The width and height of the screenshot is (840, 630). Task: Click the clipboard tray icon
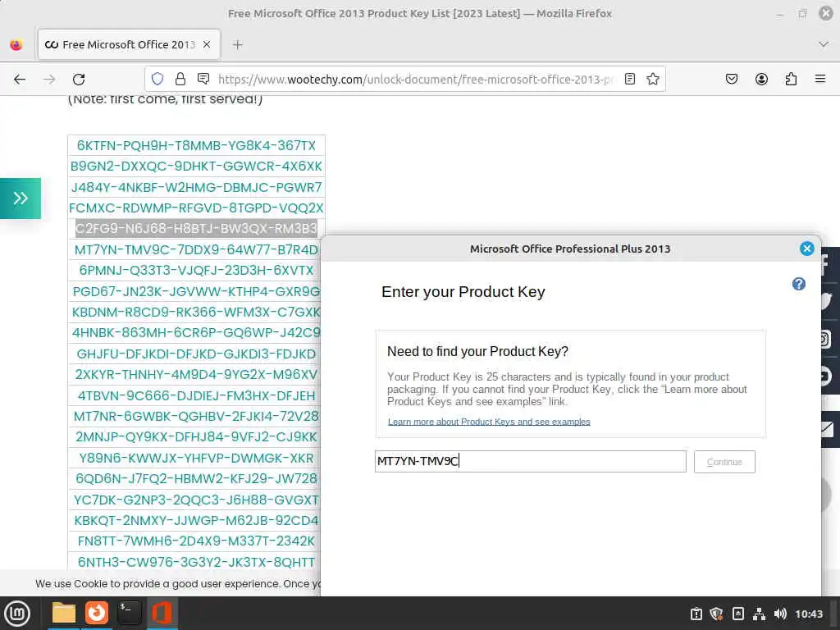(x=696, y=614)
